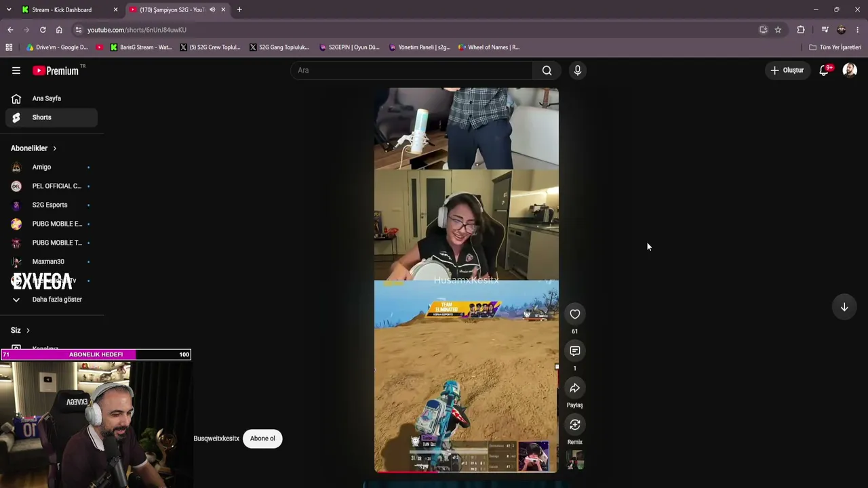This screenshot has height=488, width=868.
Task: Open the Busqweitxkesitx channel name
Action: coord(216,439)
